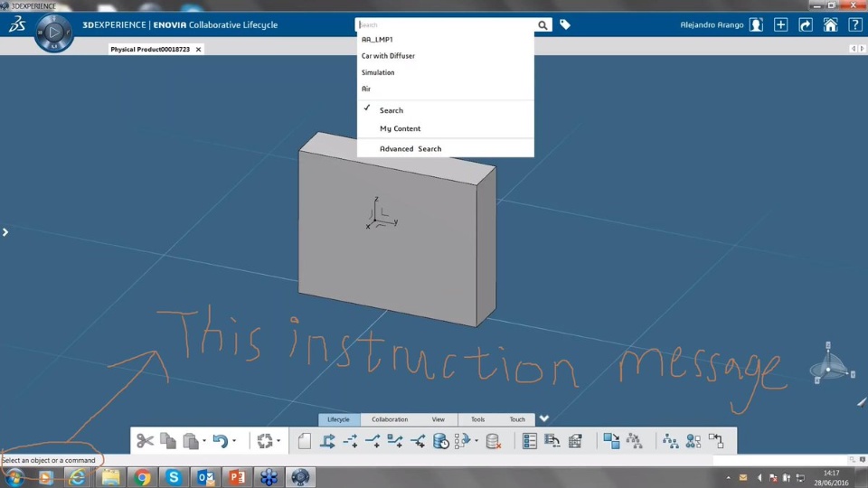Click the tabs left navigation arrow

[853, 49]
